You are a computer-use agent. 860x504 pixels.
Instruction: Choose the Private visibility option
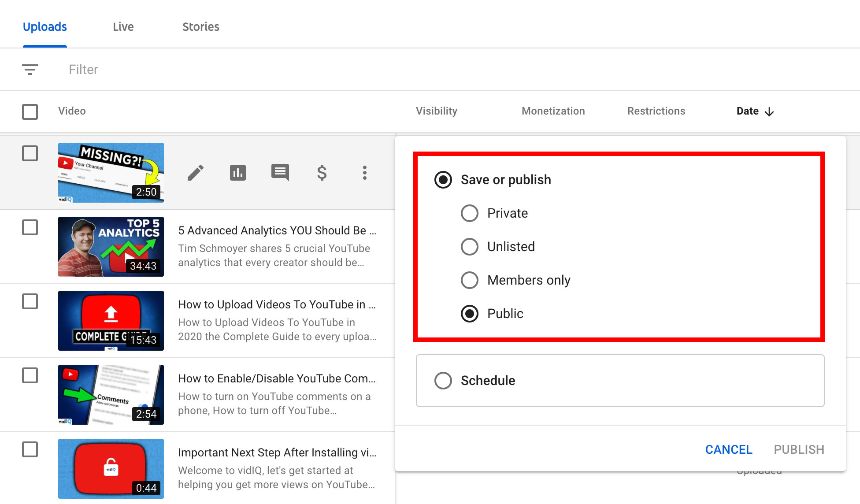[470, 213]
